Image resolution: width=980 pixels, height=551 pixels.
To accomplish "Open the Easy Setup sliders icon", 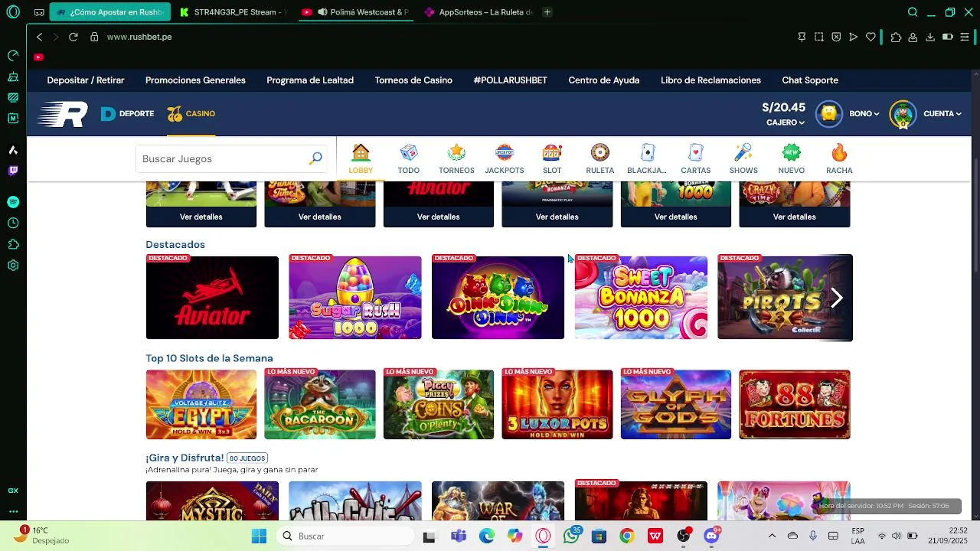I will [965, 37].
